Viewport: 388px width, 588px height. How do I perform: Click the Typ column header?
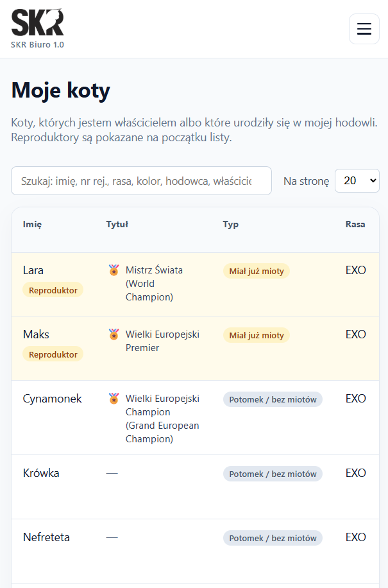pyautogui.click(x=231, y=224)
